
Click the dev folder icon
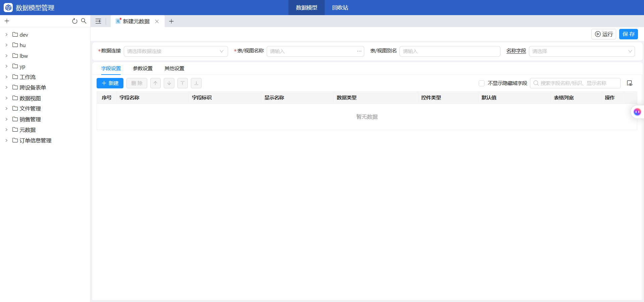(15, 34)
